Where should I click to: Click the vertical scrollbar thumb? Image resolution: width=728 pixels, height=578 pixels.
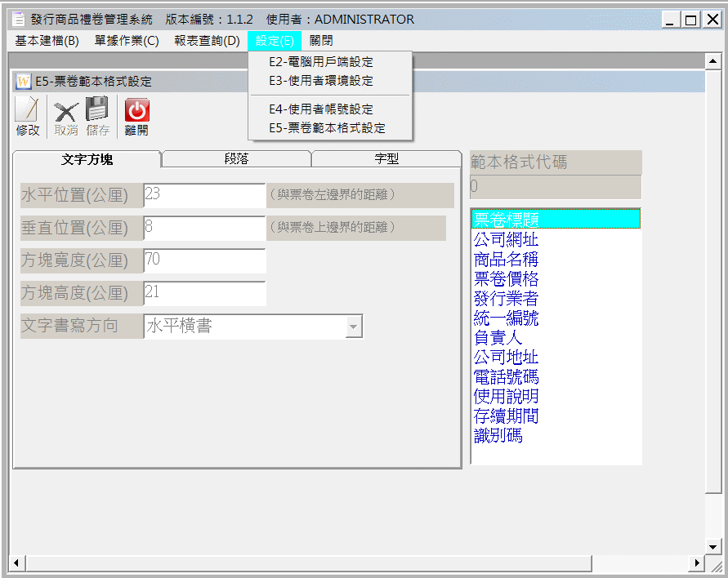point(712,282)
